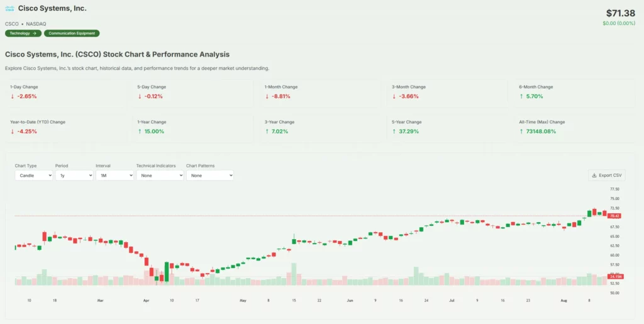Screen dimensions: 644x324
Task: Click the 24.15M volume label on chart
Action: [615, 277]
